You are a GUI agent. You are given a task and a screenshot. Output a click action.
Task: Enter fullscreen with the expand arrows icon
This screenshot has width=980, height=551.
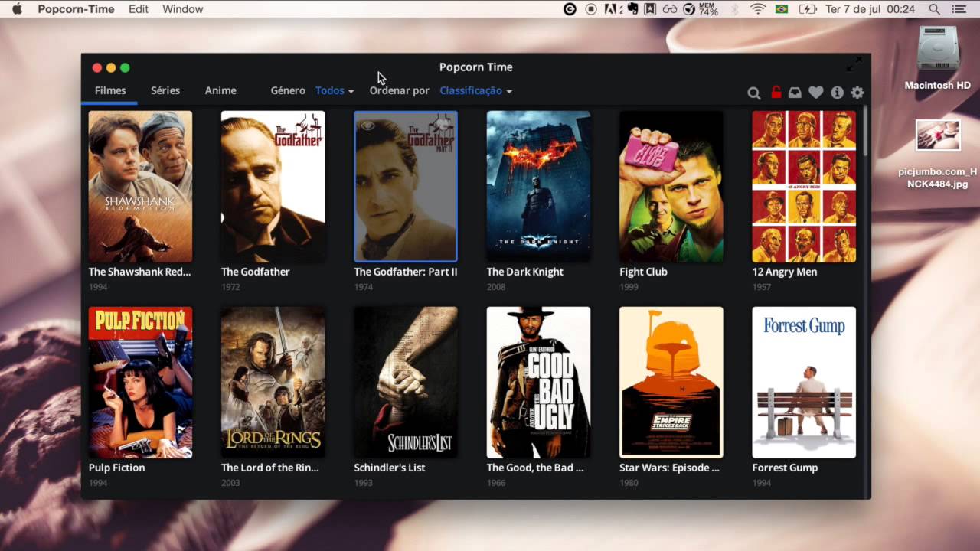coord(854,64)
